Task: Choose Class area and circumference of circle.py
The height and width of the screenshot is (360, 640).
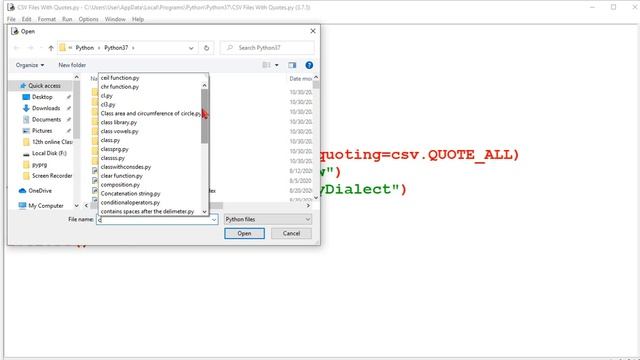Action: tap(150, 113)
